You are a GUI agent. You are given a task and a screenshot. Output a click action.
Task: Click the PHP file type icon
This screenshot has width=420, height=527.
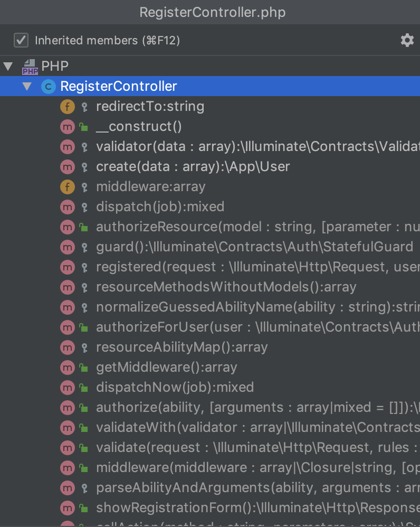pyautogui.click(x=30, y=67)
